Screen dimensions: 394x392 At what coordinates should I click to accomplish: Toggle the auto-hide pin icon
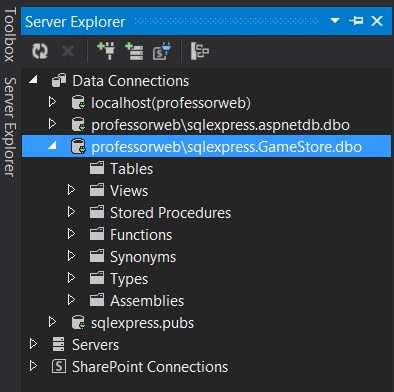356,21
